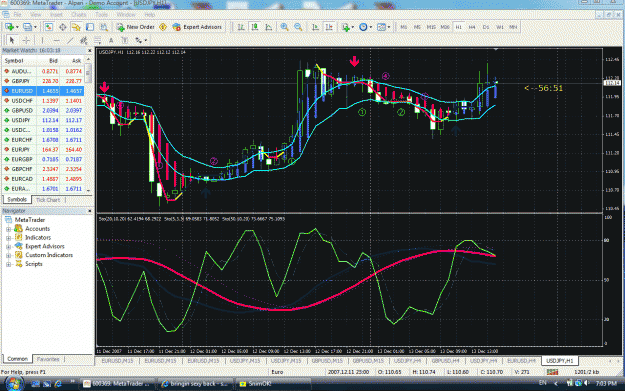This screenshot has width=625, height=391.
Task: Toggle the Market Watch panel icon
Action: click(x=49, y=27)
